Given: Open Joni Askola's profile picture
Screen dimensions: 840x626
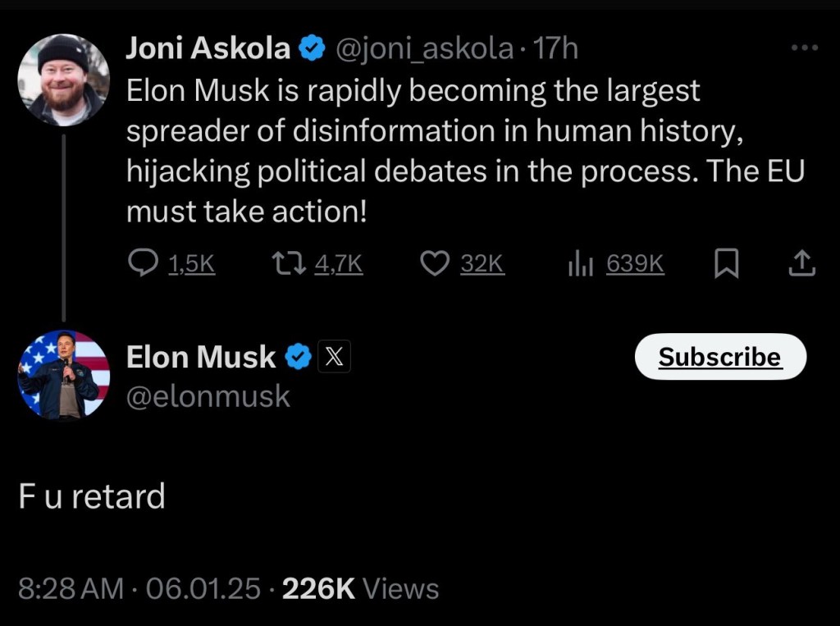Looking at the screenshot, I should click(63, 80).
